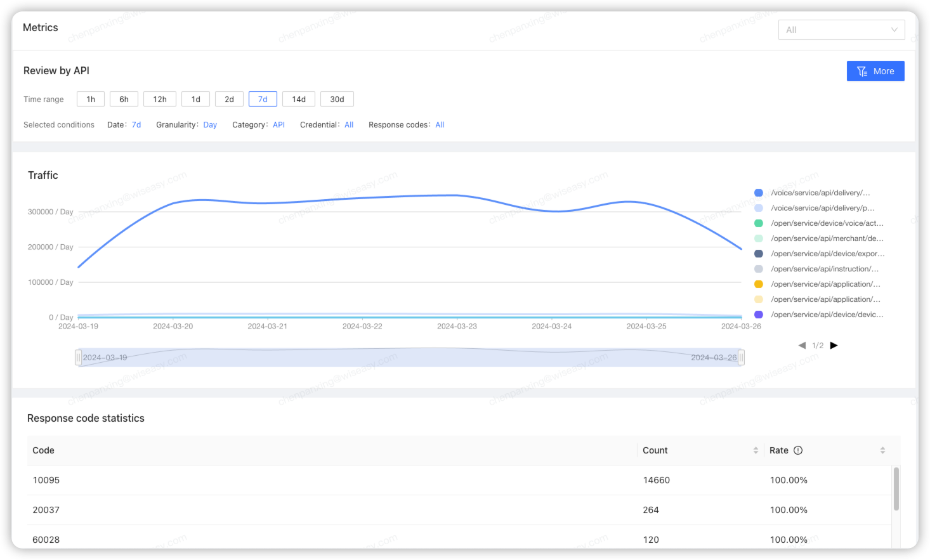Image resolution: width=930 pixels, height=560 pixels.
Task: Select the 14d time range
Action: (x=299, y=99)
